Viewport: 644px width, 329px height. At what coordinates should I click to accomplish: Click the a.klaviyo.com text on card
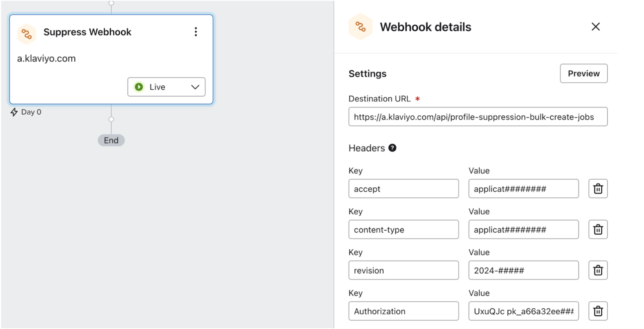click(x=46, y=58)
